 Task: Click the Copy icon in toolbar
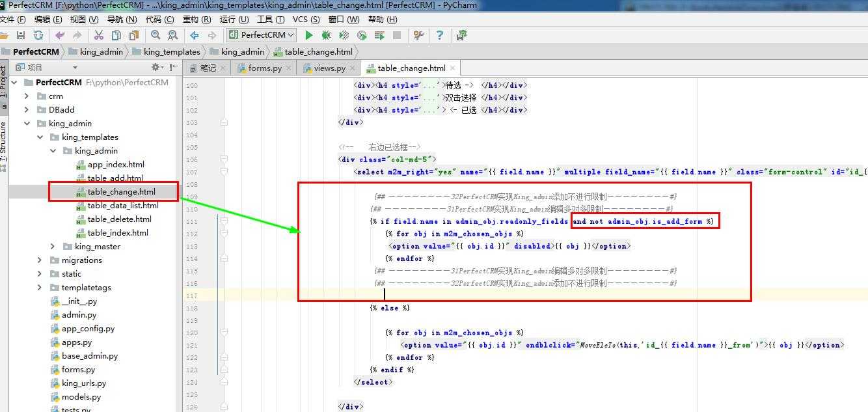coord(116,35)
